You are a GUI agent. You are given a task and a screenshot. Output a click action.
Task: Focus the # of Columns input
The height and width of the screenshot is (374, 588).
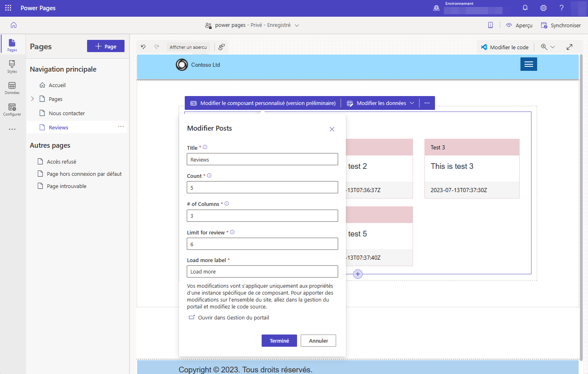262,216
